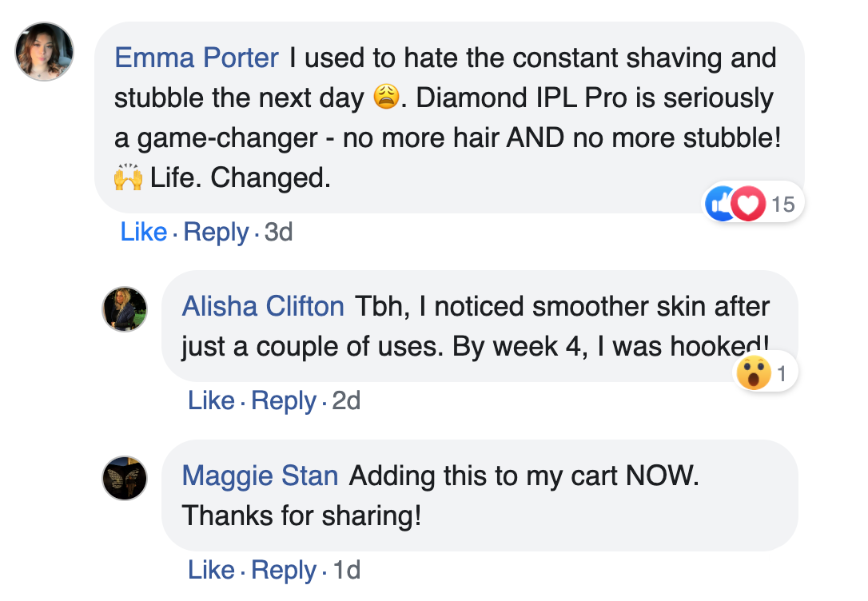Click the raised hands emoji
The image size is (868, 601).
pyautogui.click(x=129, y=177)
